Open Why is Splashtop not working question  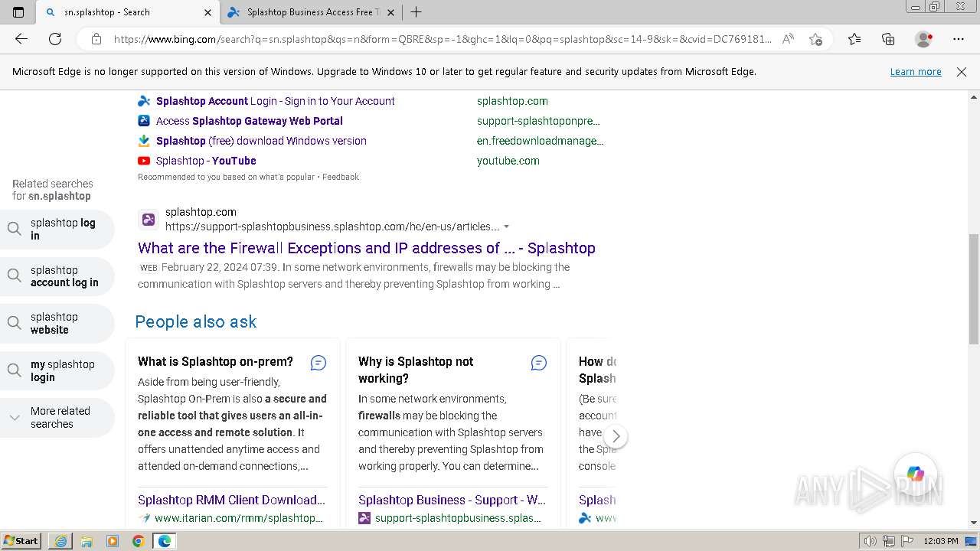click(x=416, y=370)
